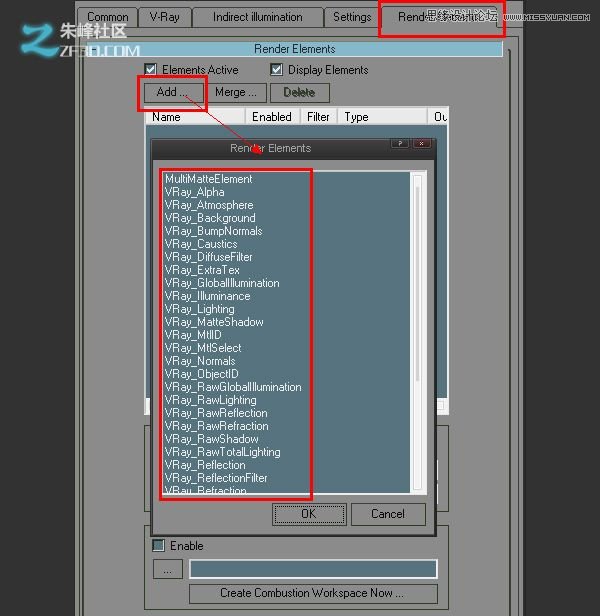Pick VRay_RawLighting element

point(211,400)
